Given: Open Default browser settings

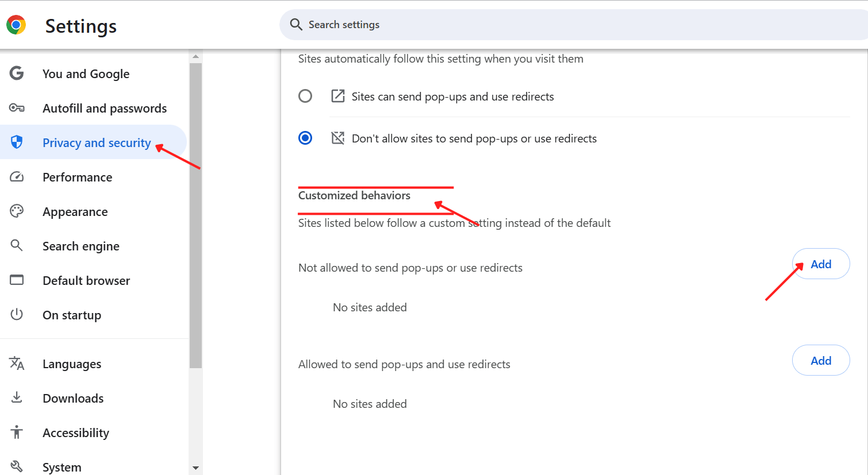Looking at the screenshot, I should 86,281.
